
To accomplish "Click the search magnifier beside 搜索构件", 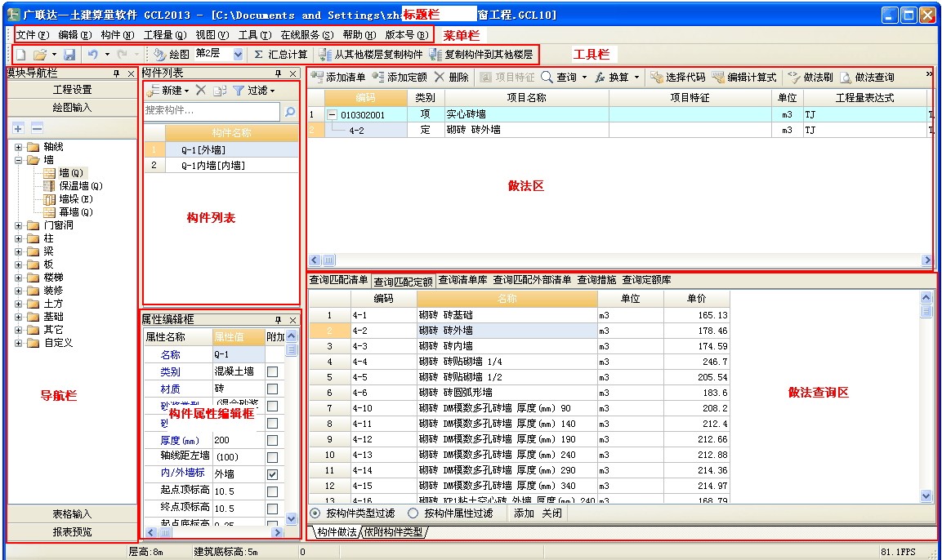I will click(290, 111).
